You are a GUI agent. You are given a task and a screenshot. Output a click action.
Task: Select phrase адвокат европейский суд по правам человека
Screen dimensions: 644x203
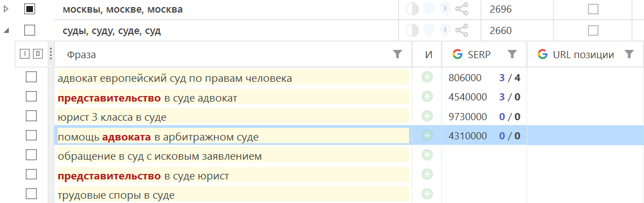[x=175, y=78]
